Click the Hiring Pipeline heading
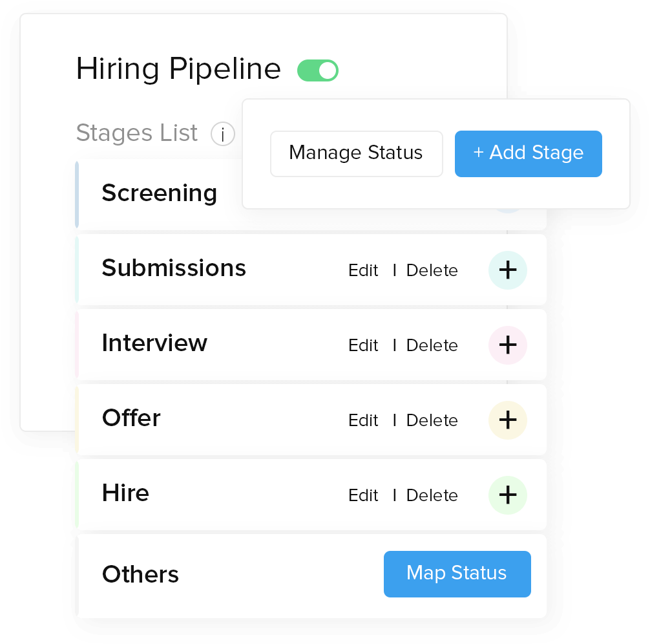This screenshot has width=650, height=644. (x=178, y=69)
